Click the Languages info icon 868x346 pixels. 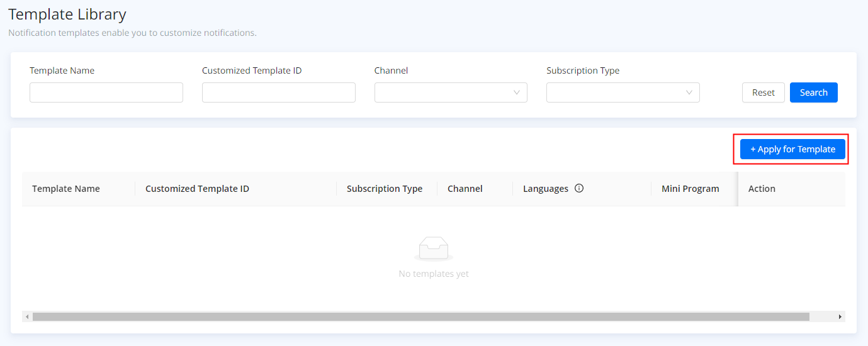[x=579, y=188]
